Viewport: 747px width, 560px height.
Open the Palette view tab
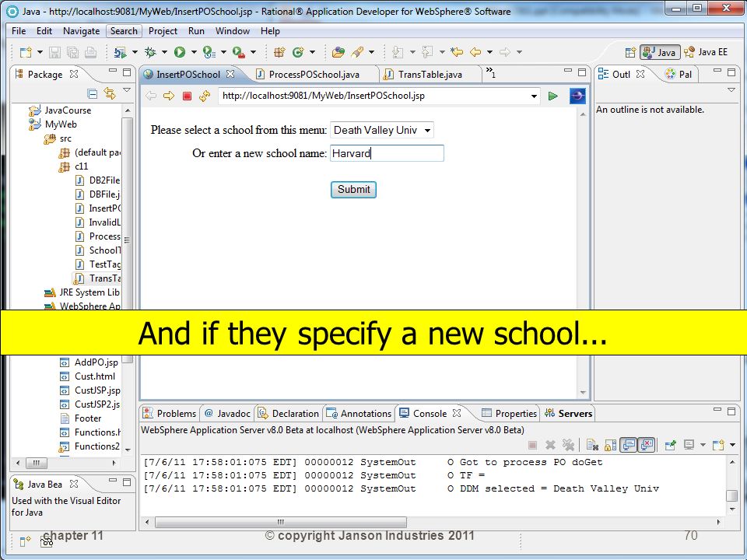tap(679, 75)
